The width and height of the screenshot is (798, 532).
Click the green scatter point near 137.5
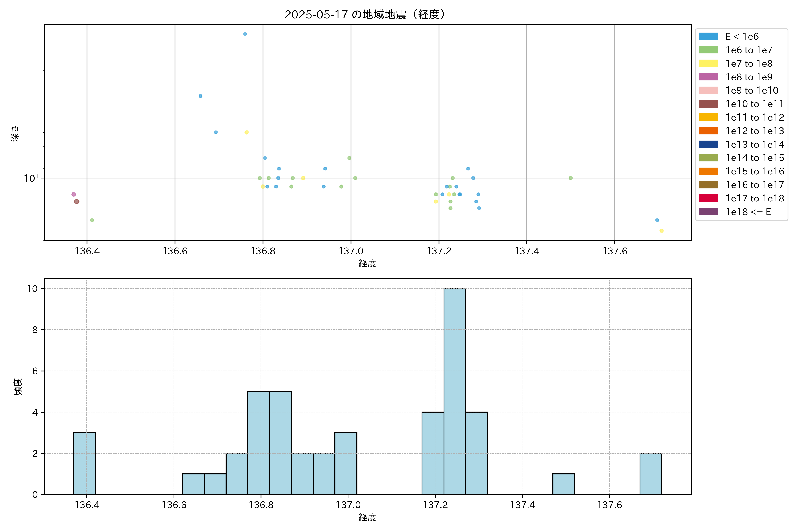[x=570, y=178]
